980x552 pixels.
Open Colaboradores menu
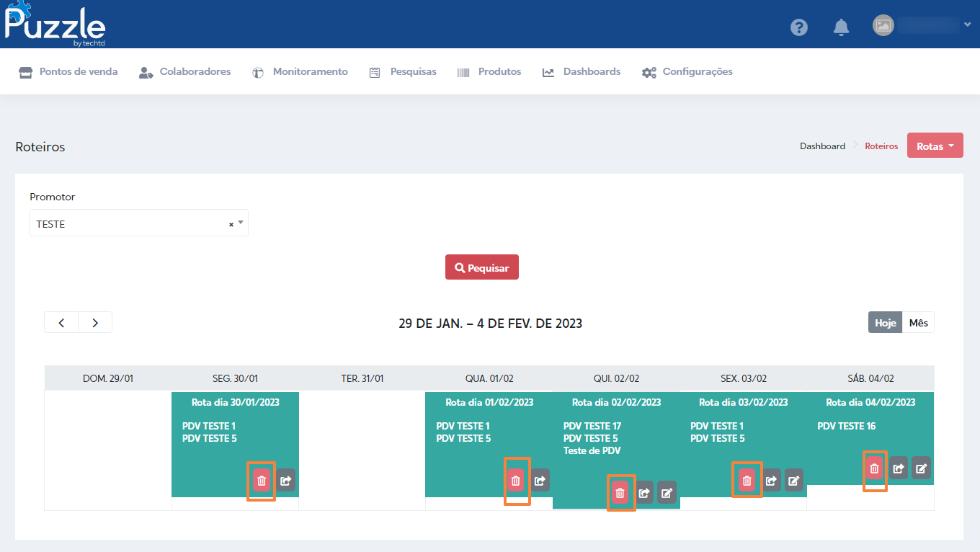(185, 72)
